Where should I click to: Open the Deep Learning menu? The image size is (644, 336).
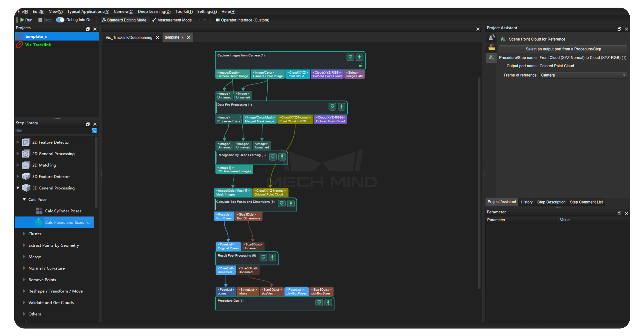(154, 12)
